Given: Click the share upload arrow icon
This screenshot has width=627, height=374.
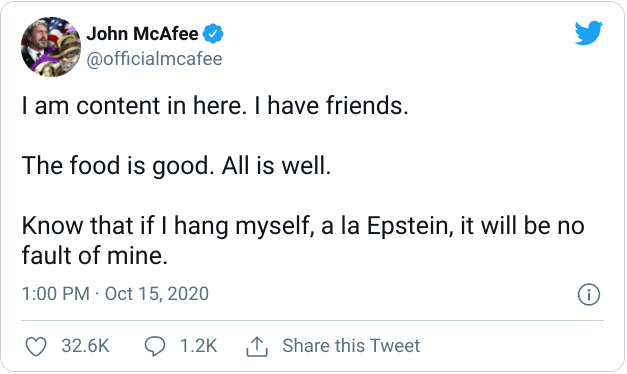Looking at the screenshot, I should (x=257, y=346).
